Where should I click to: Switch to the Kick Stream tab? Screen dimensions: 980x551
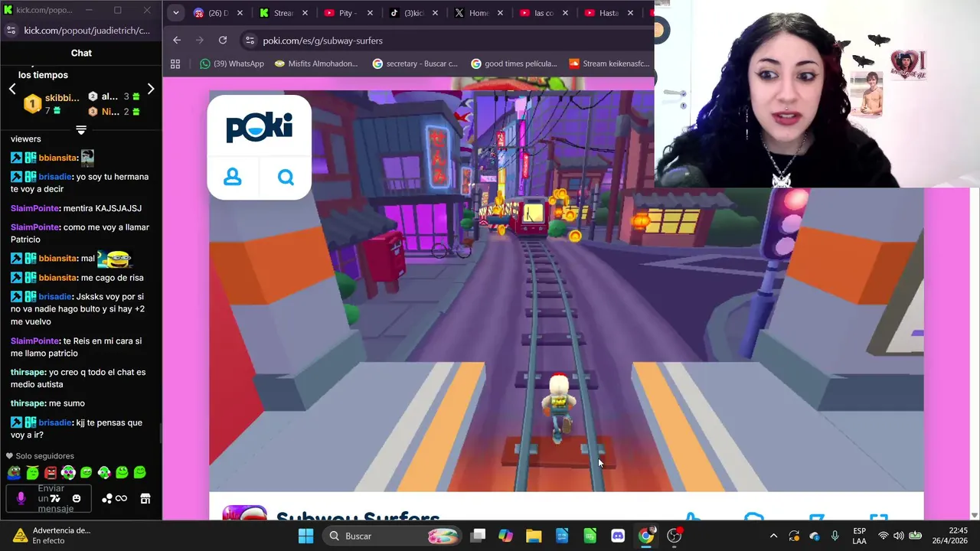(284, 13)
